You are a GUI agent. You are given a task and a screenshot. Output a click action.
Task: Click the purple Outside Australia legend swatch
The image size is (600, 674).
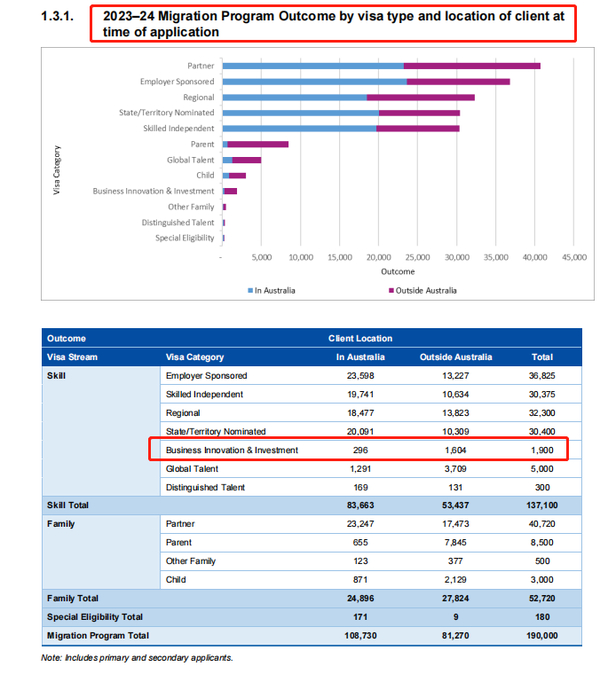pyautogui.click(x=391, y=291)
